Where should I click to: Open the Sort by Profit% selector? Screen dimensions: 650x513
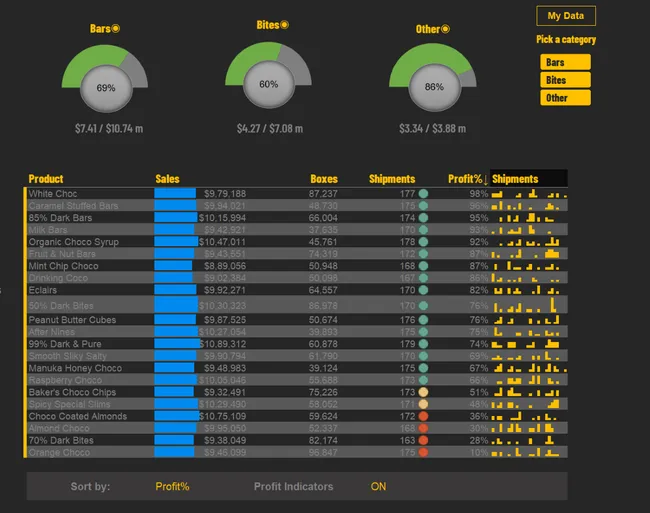pyautogui.click(x=172, y=487)
